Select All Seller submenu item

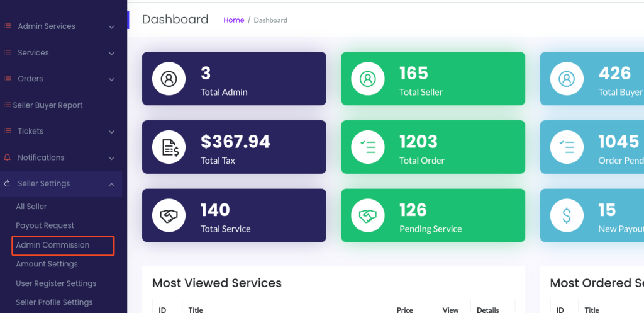31,207
